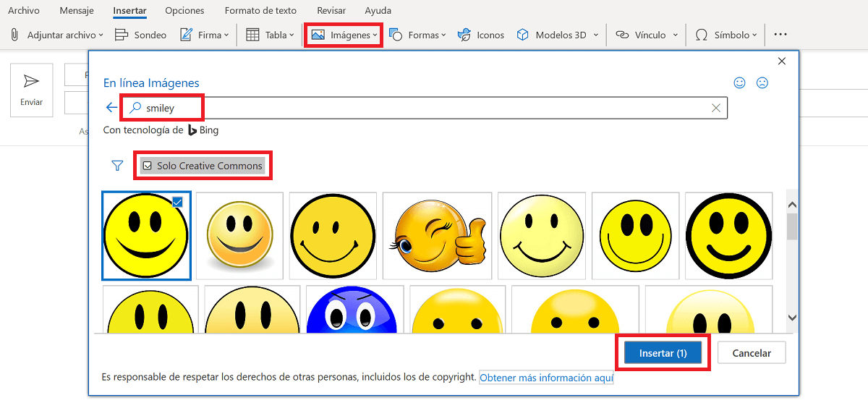This screenshot has width=868, height=403.
Task: Click the Iconos toolbar icon
Action: [464, 35]
